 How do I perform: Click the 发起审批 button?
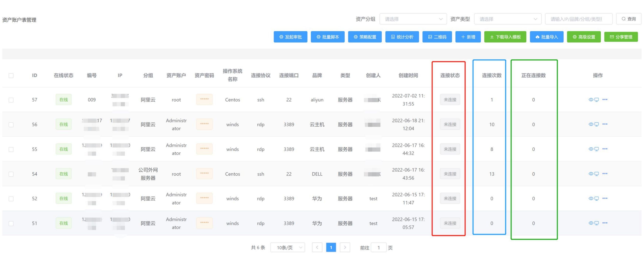(290, 37)
